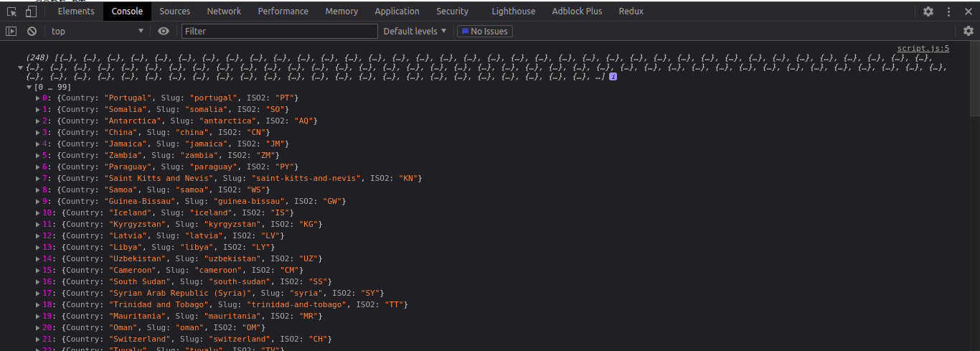Toggle the device toolbar icon
Viewport: 980px width, 351px height.
coord(31,11)
